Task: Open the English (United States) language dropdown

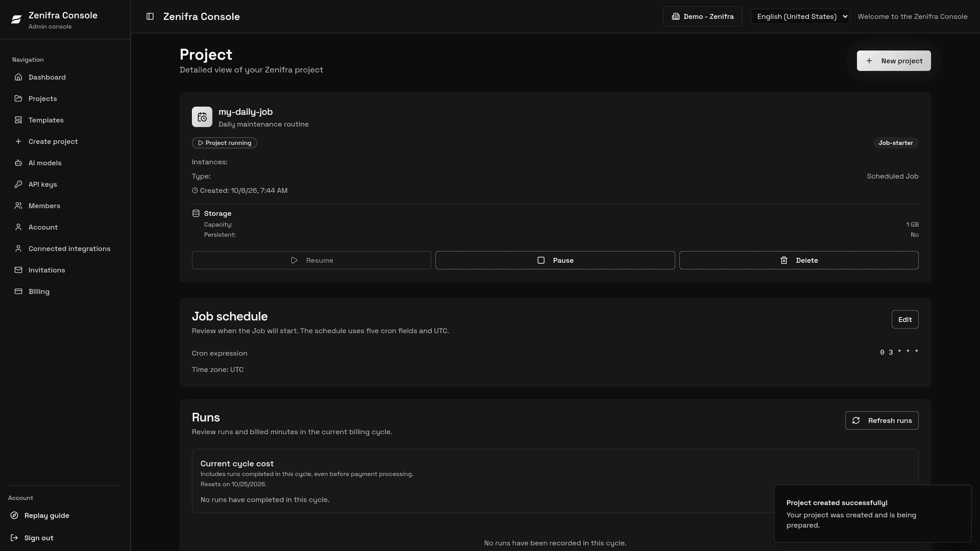Action: [x=800, y=16]
